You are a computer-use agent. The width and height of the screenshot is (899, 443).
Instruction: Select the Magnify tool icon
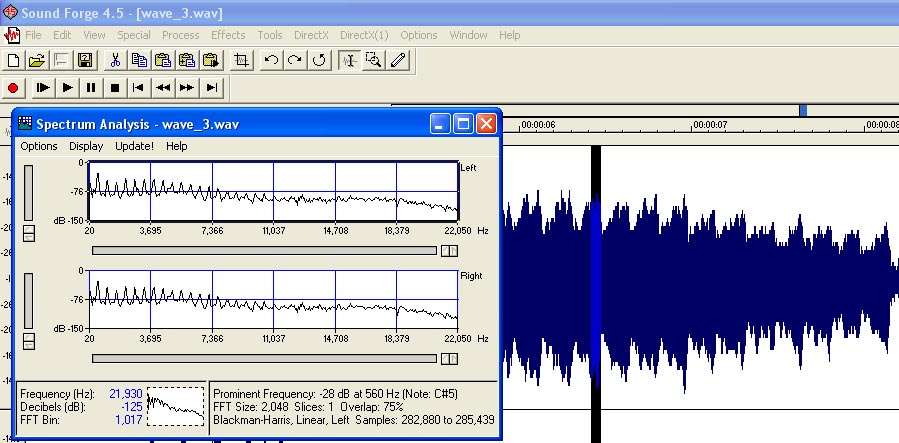coord(374,60)
